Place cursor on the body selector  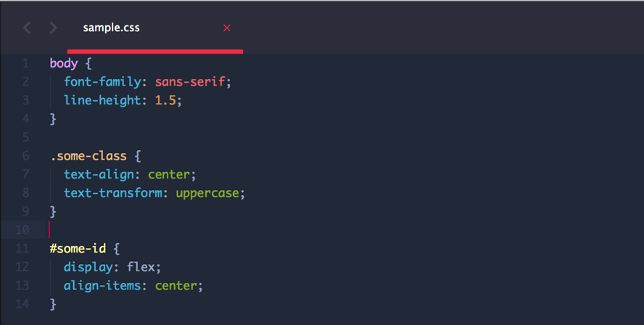coord(64,63)
